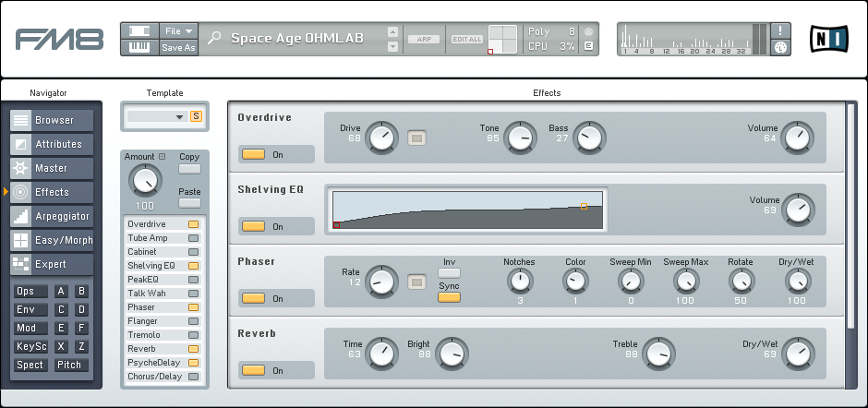Click the EDIT ALL button in the header

pos(467,40)
